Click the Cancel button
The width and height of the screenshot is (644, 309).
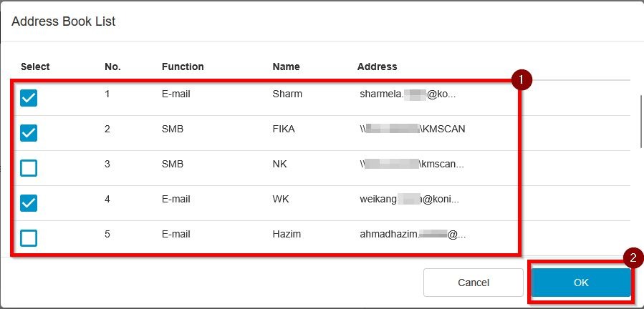point(473,283)
